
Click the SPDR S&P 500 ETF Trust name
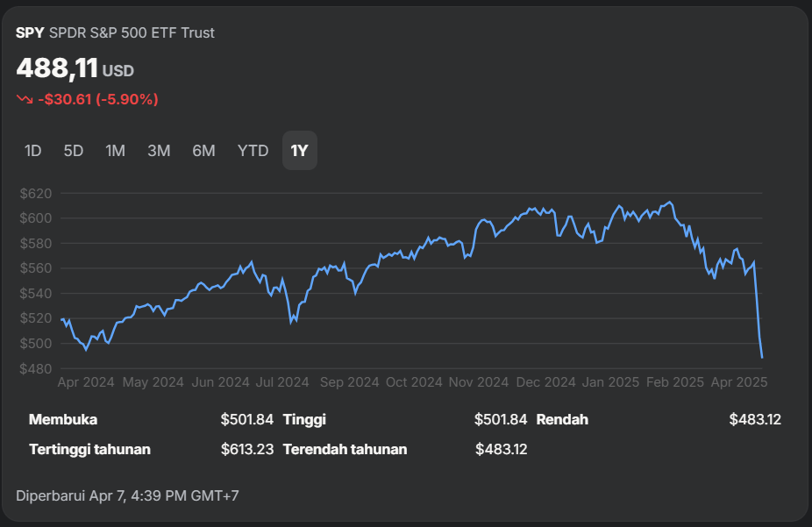132,32
